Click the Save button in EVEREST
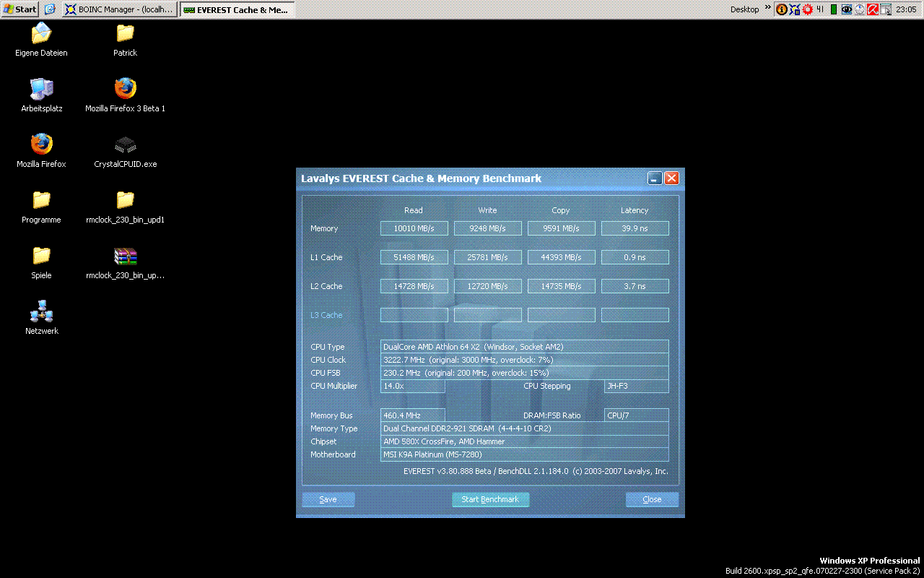 click(328, 499)
